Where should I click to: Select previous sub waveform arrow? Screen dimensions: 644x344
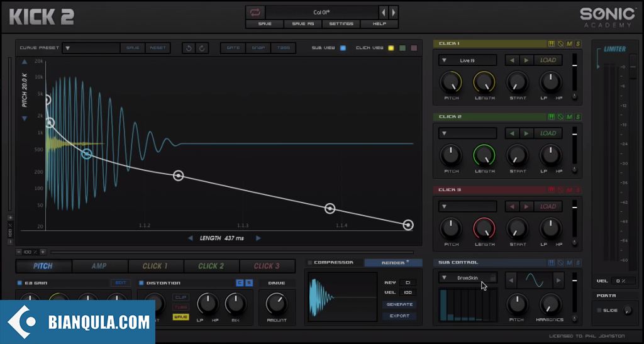tap(511, 280)
